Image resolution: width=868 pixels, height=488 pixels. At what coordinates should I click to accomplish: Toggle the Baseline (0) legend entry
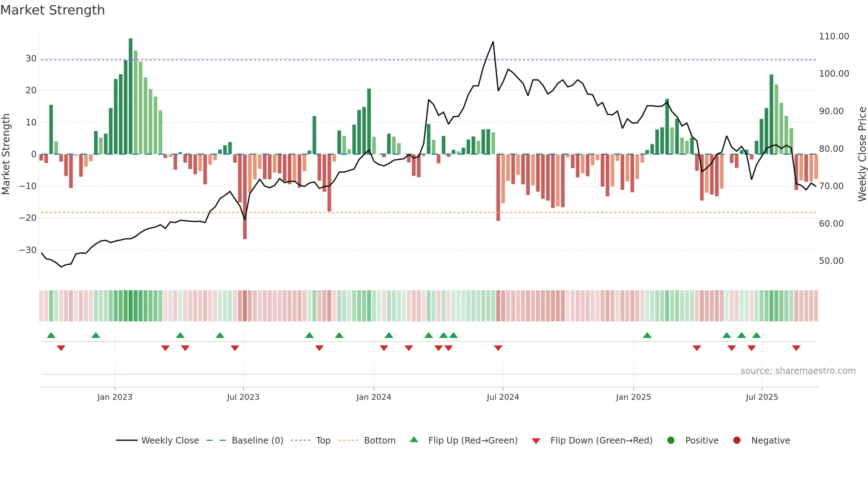245,440
